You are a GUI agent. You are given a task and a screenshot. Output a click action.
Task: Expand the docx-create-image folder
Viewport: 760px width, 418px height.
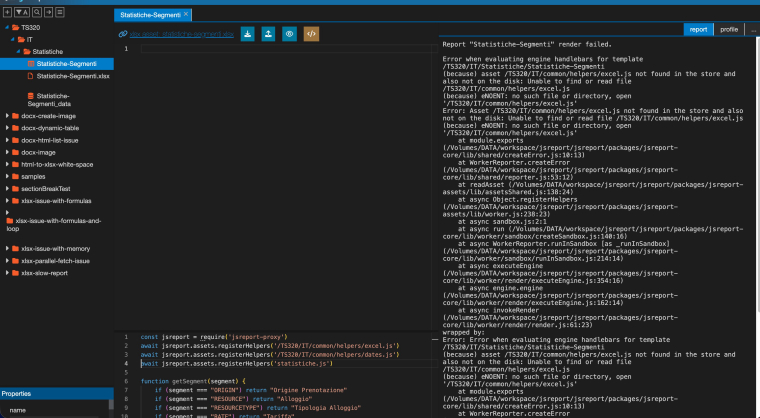point(7,116)
